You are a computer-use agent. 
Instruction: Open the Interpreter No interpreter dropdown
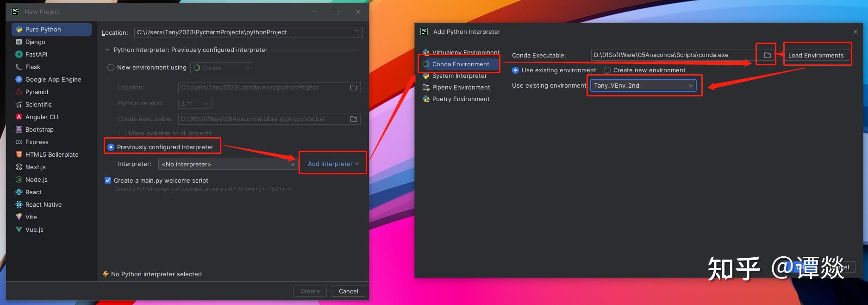click(227, 164)
